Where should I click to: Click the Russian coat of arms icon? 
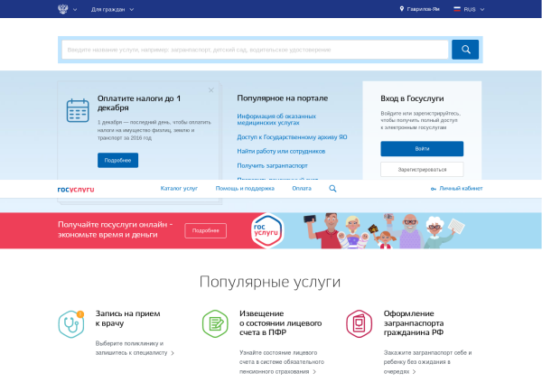click(63, 9)
